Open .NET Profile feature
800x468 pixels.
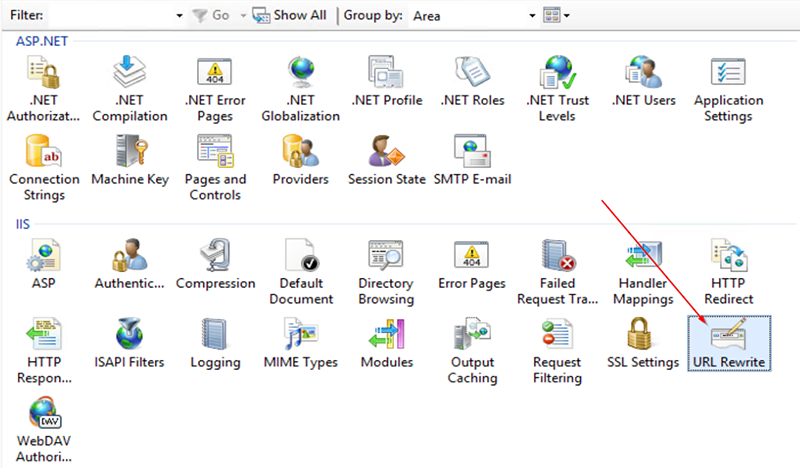click(387, 82)
